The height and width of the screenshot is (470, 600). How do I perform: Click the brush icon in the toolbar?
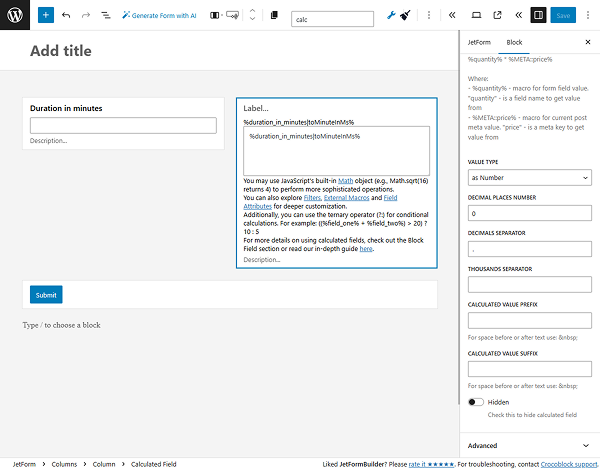click(x=405, y=16)
